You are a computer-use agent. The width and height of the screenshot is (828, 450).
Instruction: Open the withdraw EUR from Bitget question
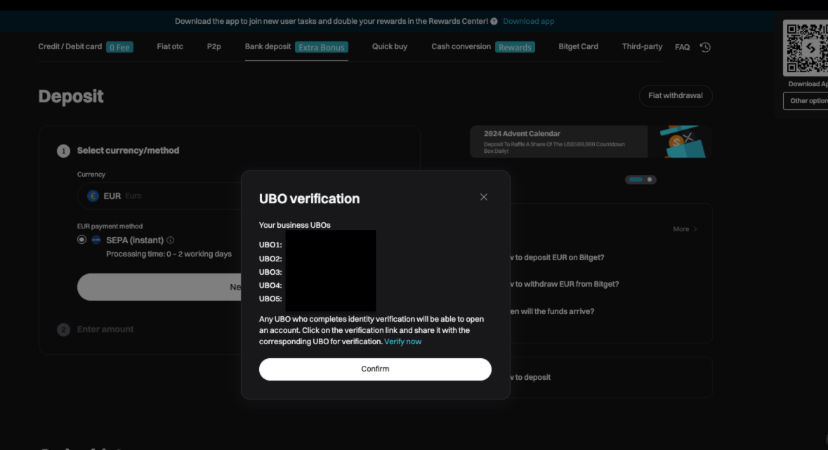(563, 284)
